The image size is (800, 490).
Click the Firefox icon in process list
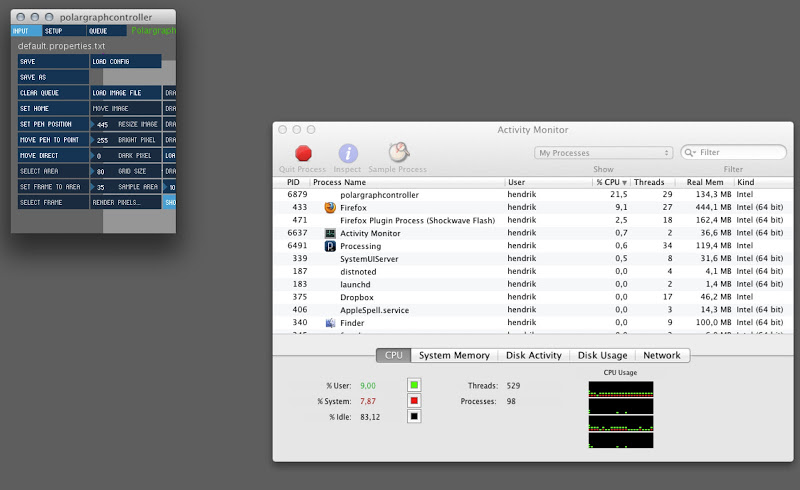(330, 207)
